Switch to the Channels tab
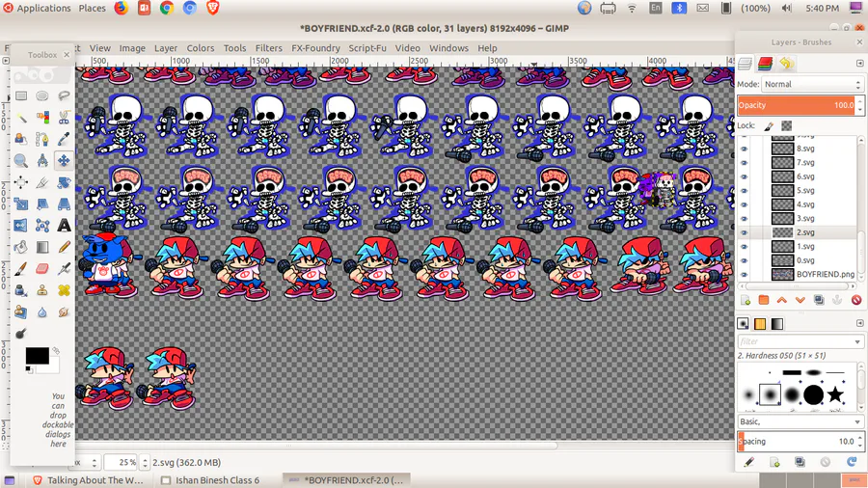868x488 pixels. (766, 64)
